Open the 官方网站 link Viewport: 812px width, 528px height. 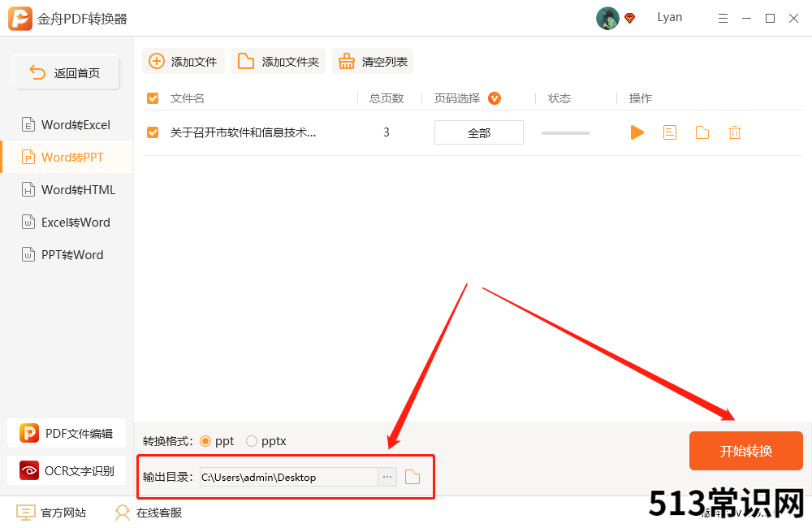pyautogui.click(x=51, y=513)
